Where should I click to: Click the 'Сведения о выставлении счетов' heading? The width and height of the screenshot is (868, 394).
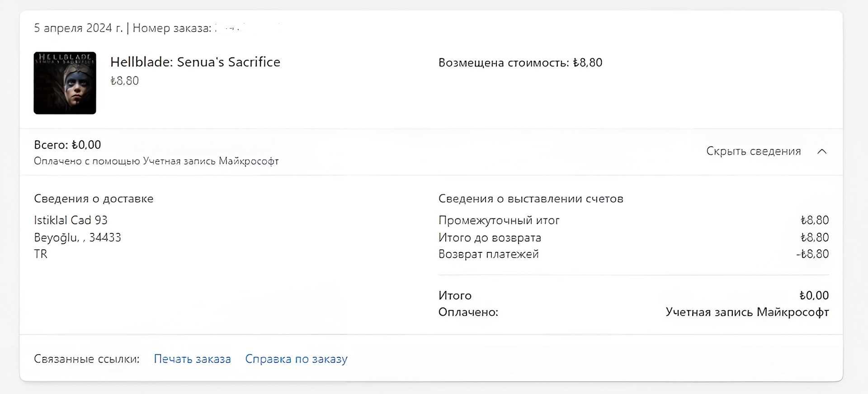pyautogui.click(x=530, y=199)
